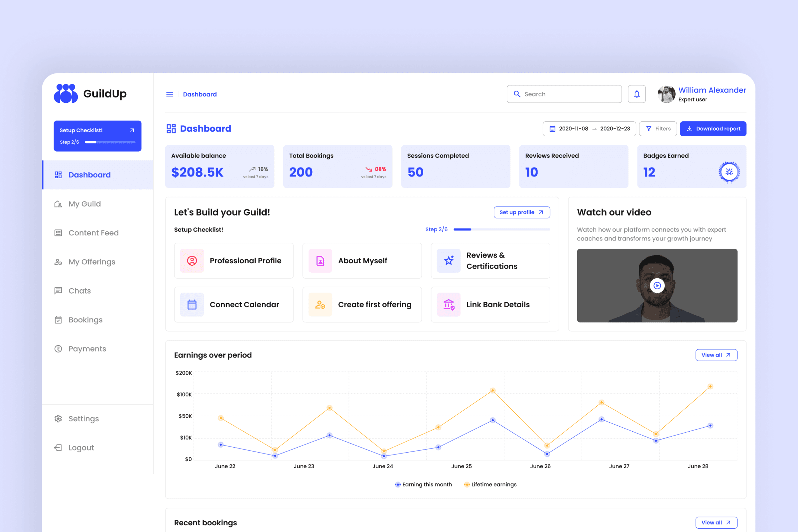Open the Filters dropdown

click(x=658, y=129)
